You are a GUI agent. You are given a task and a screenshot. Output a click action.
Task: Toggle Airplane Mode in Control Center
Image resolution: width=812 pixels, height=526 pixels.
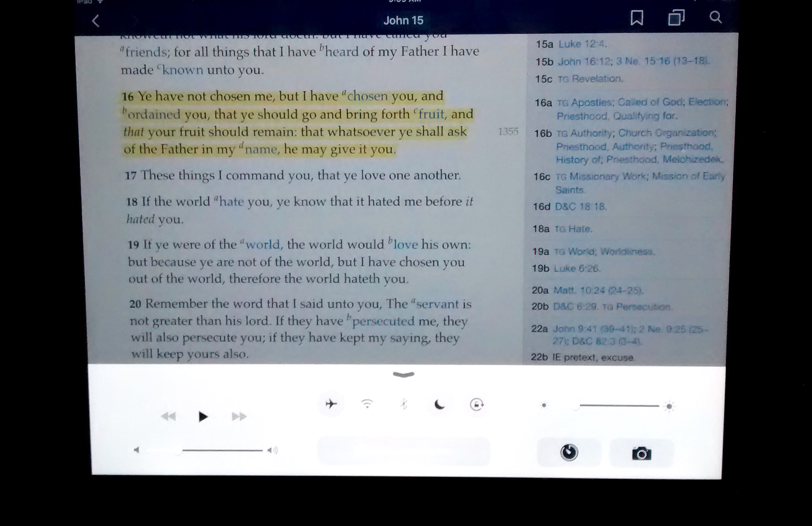pyautogui.click(x=331, y=403)
